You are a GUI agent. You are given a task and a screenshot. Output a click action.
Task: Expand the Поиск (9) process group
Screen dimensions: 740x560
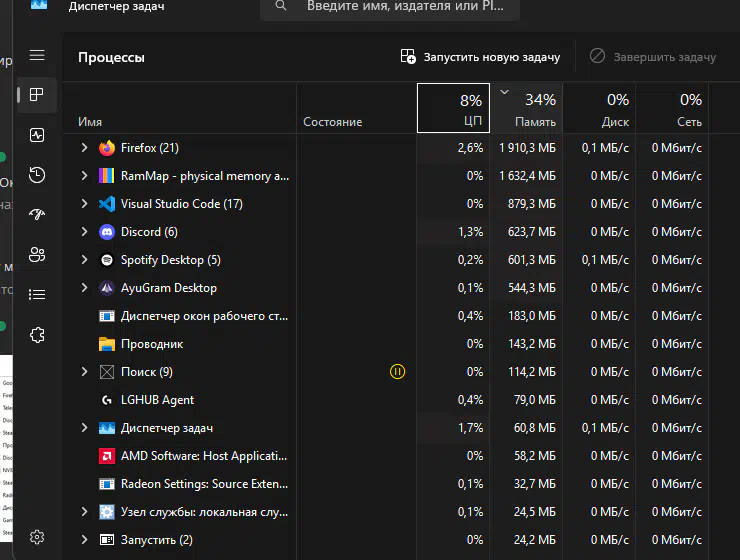tap(84, 371)
